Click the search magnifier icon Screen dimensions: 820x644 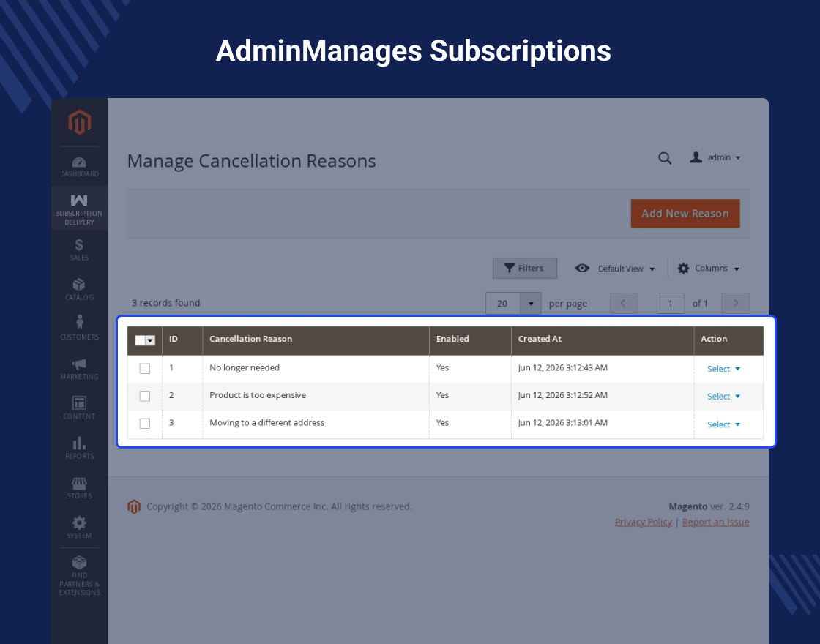[x=665, y=158]
